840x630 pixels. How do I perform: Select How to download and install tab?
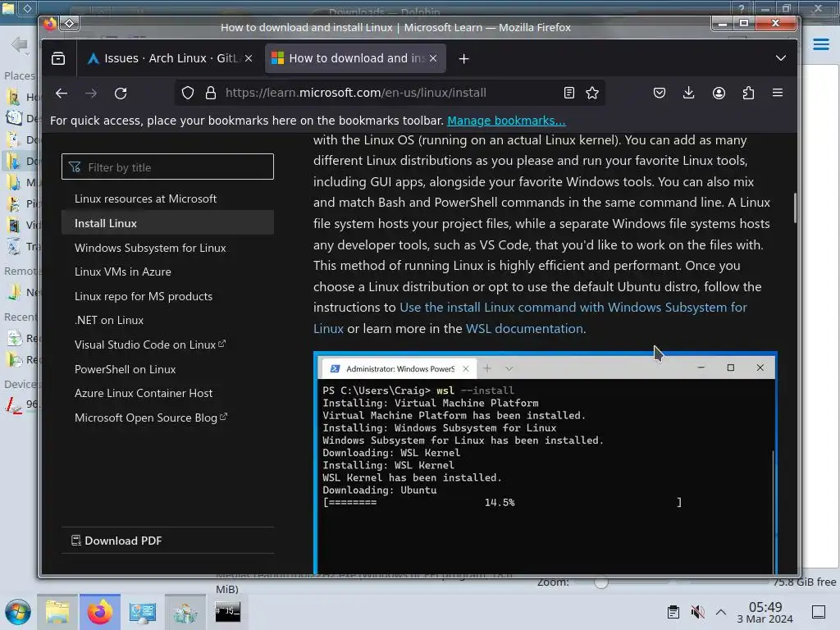[x=354, y=58]
